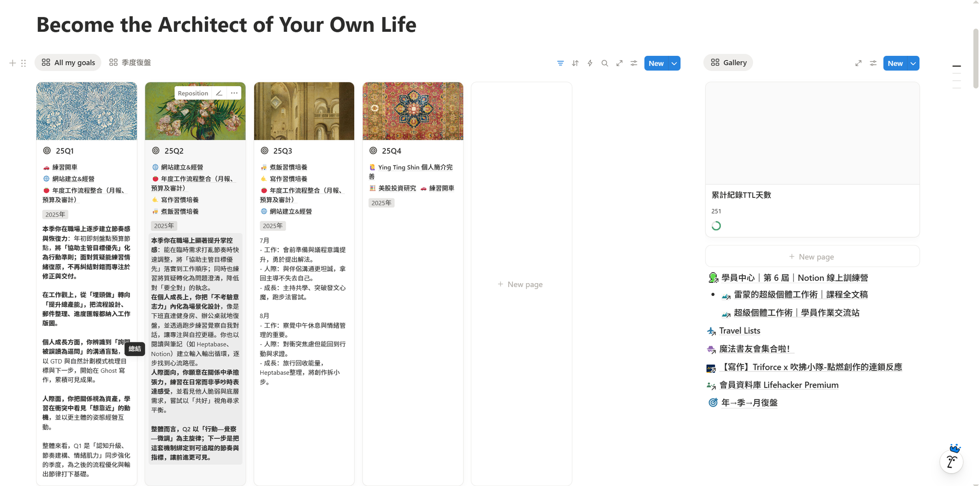Add a New page card in goals gallery

click(521, 284)
